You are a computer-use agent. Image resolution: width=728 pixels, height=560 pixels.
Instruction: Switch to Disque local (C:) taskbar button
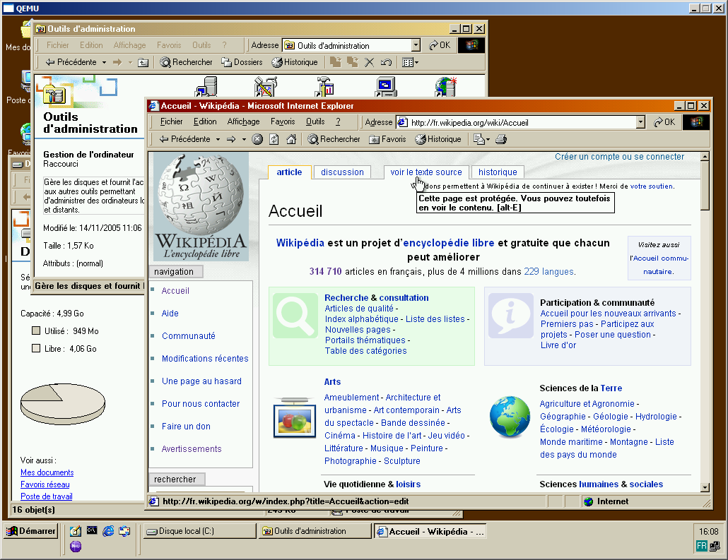click(199, 531)
